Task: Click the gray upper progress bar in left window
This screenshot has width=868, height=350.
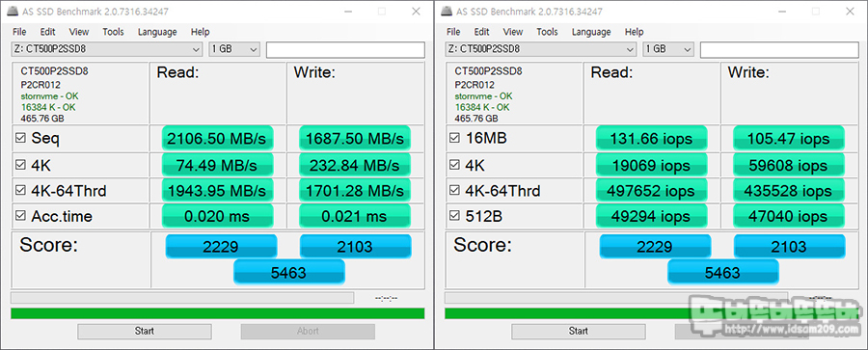Action: tap(182, 298)
